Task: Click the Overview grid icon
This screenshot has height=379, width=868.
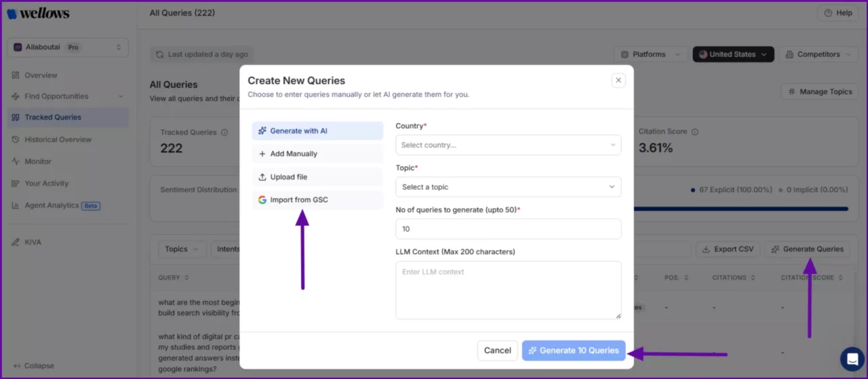Action: 16,75
